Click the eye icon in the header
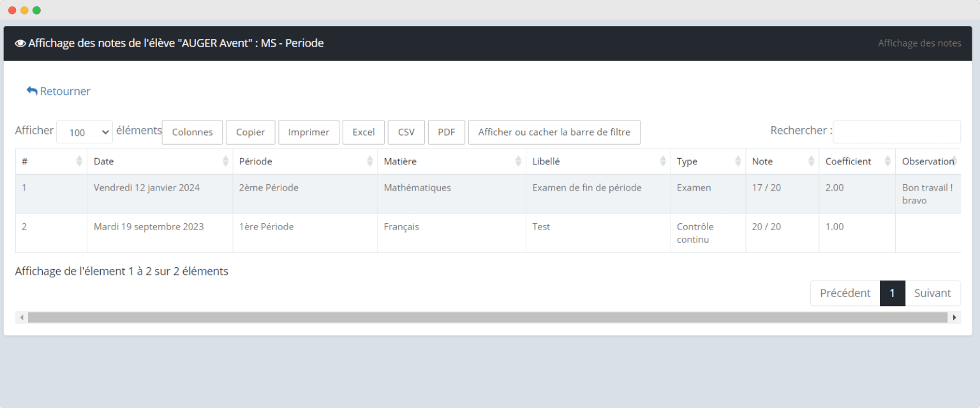This screenshot has height=408, width=980. [x=20, y=43]
